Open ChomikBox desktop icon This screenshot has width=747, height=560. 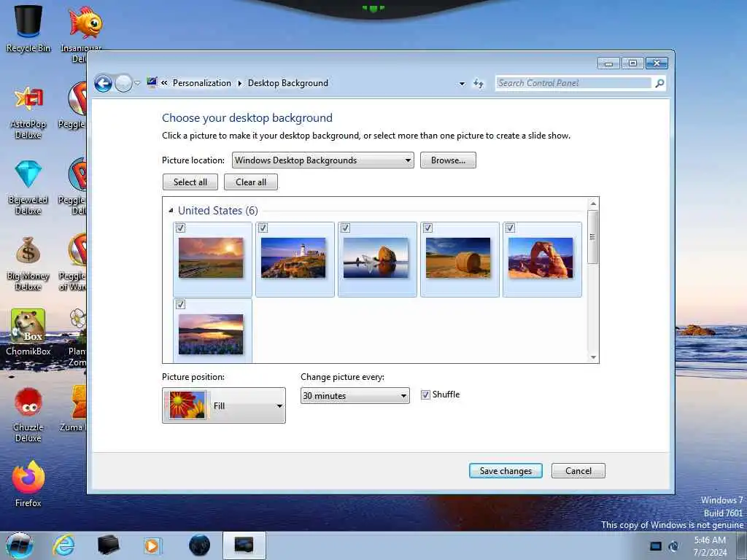[28, 332]
